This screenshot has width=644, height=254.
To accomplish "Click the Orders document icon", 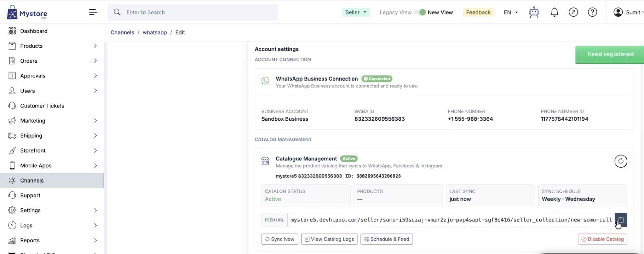I will 12,61.
